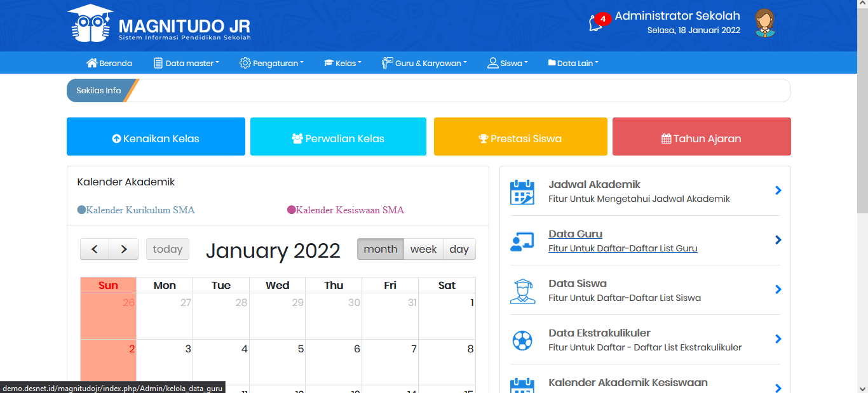Expand the Data master dropdown menu
The image size is (868, 393).
click(x=186, y=63)
